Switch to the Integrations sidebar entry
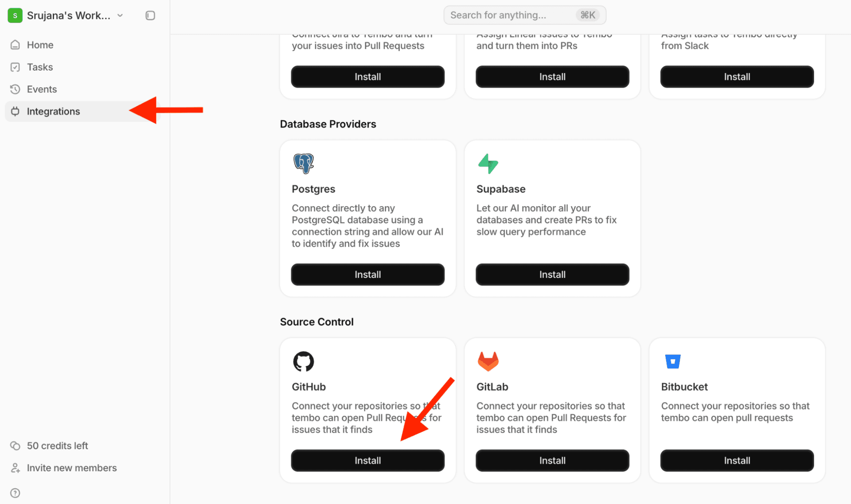 53,111
